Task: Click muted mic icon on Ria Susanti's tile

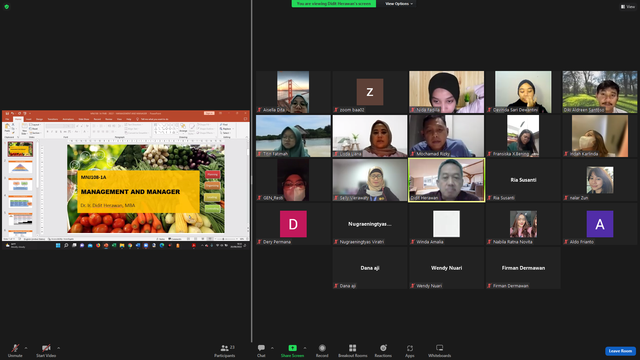Action: (489, 198)
